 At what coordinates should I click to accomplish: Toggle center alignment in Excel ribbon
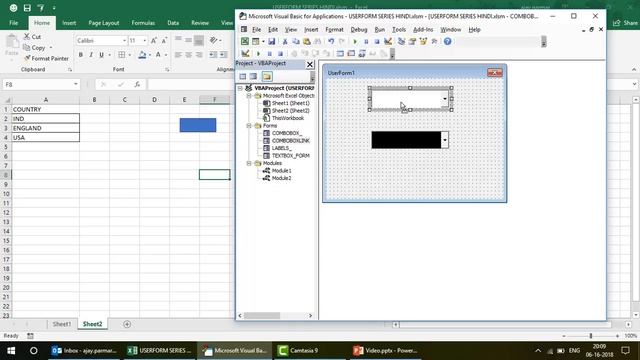coord(188,55)
